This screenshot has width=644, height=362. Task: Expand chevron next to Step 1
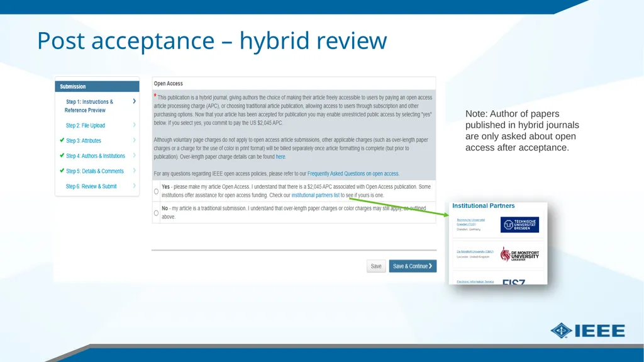point(135,101)
